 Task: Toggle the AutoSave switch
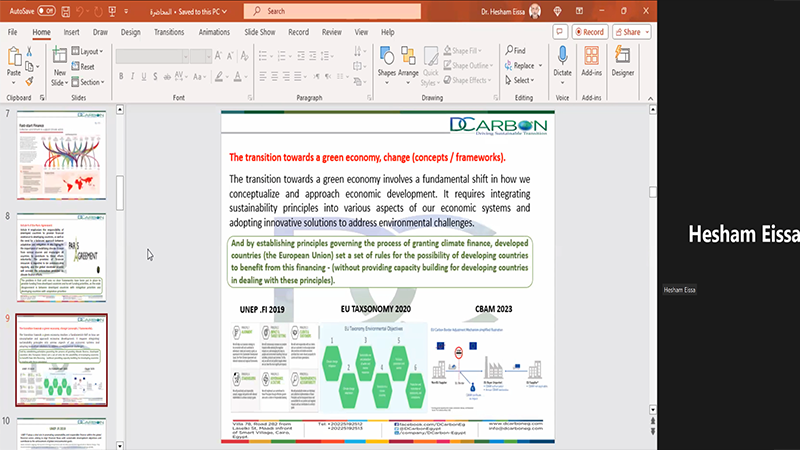[x=46, y=11]
